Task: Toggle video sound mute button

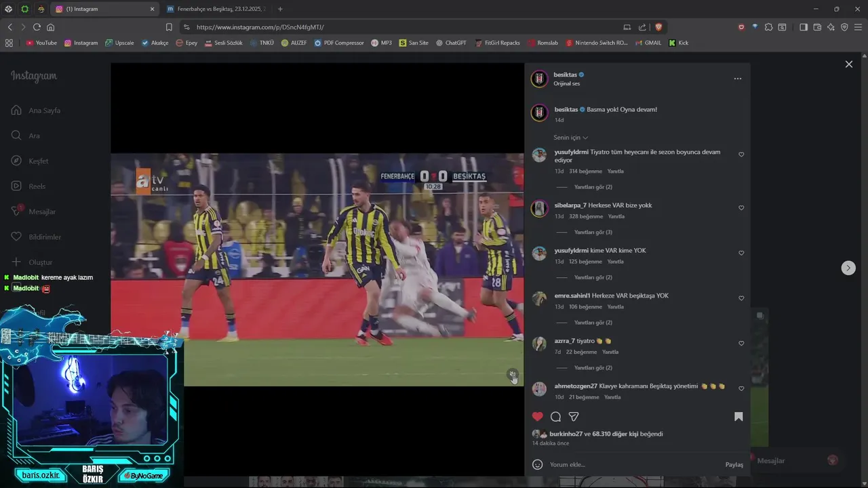Action: click(513, 375)
